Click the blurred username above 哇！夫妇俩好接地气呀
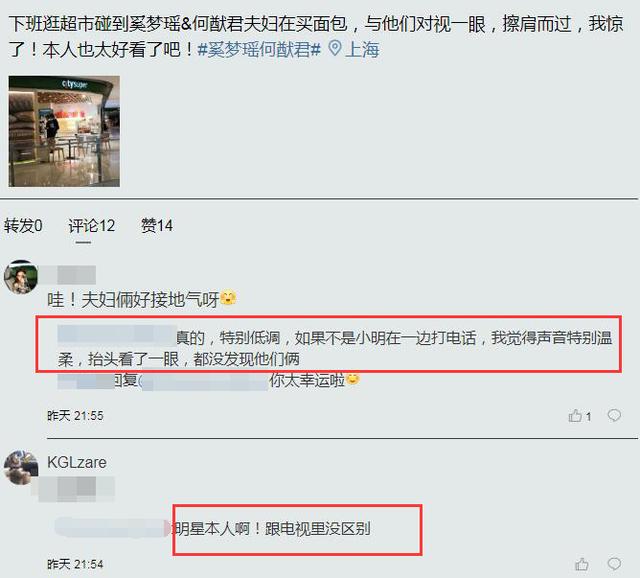The height and width of the screenshot is (578, 640). (x=72, y=275)
